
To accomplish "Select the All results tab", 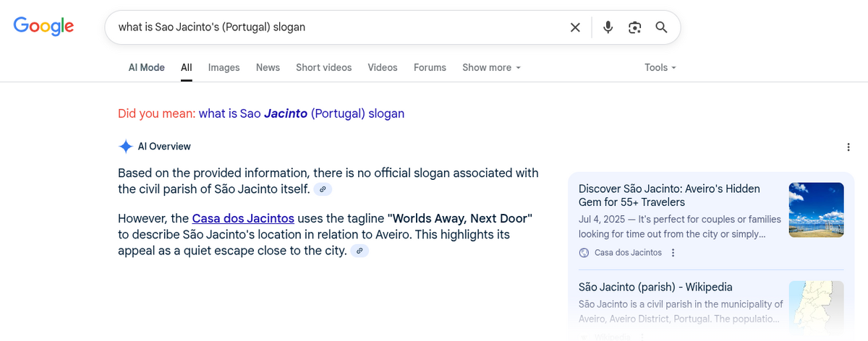I will click(187, 67).
